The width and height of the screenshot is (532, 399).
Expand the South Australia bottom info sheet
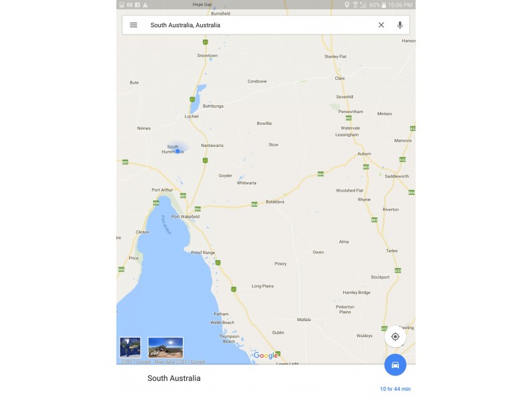tap(265, 378)
